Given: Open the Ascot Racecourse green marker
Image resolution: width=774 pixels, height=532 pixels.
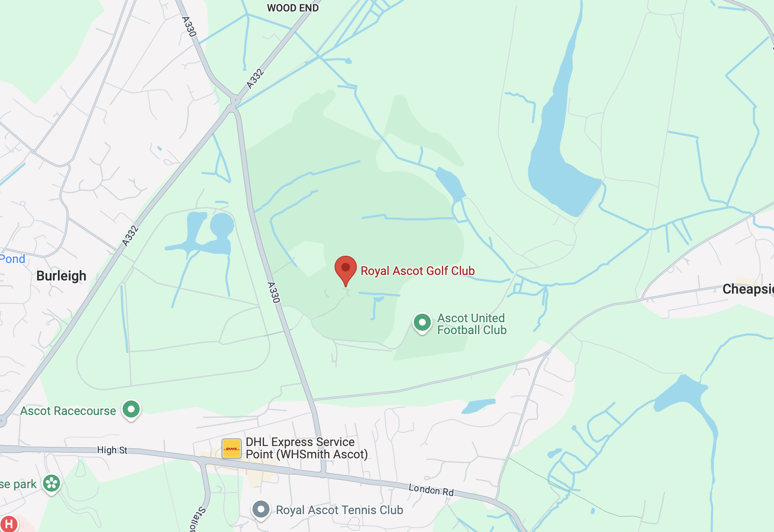Looking at the screenshot, I should 131,410.
